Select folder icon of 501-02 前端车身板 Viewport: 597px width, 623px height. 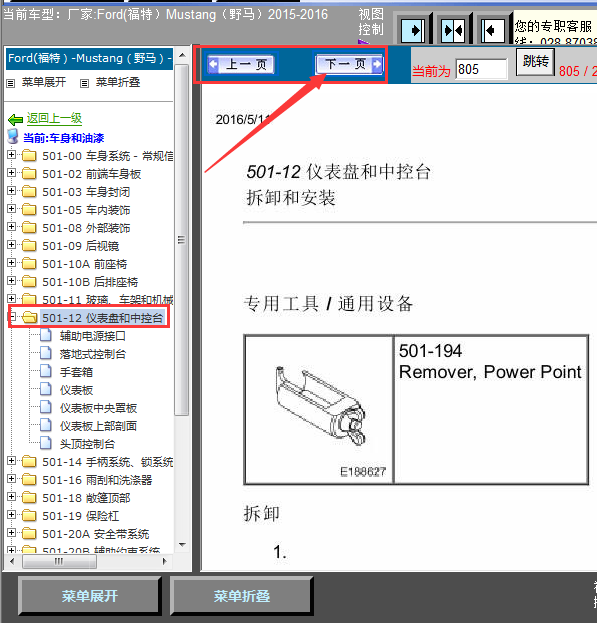coord(29,173)
